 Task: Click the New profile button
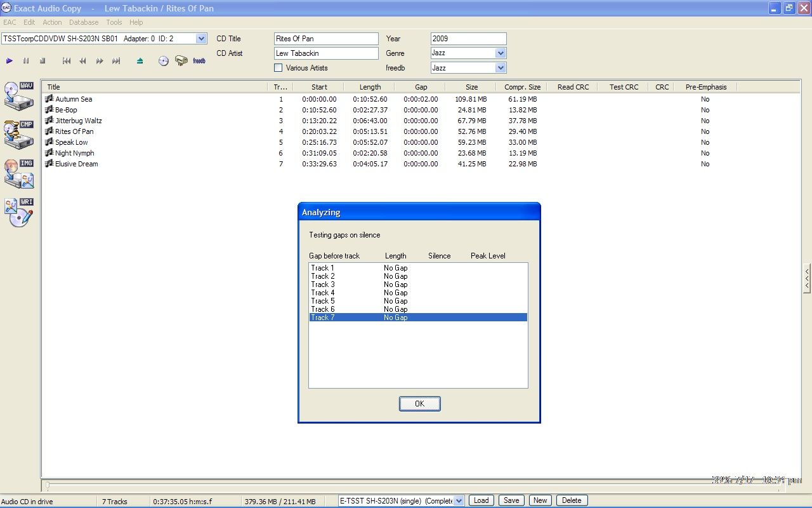pos(540,500)
